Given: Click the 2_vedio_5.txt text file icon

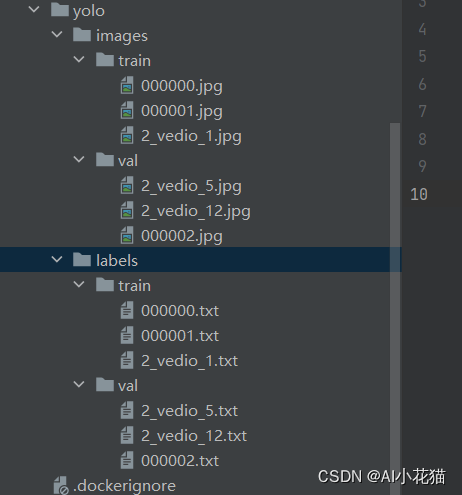Looking at the screenshot, I should pos(127,410).
